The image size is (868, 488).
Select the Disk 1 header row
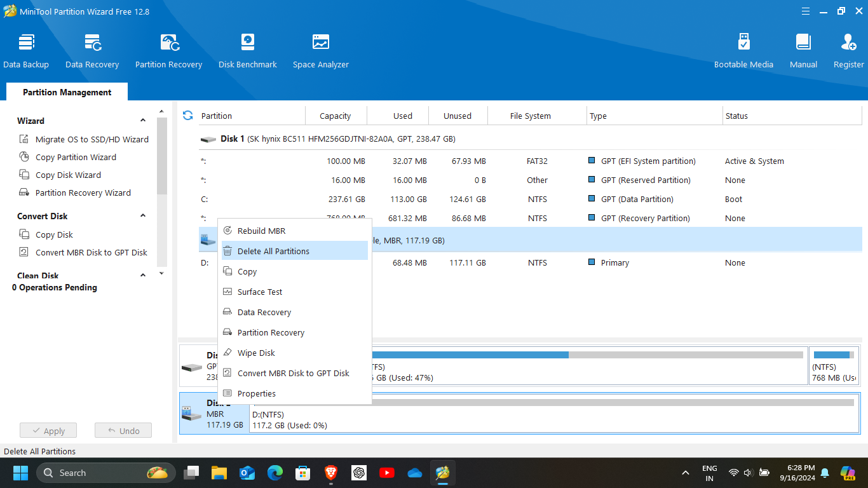[x=530, y=139]
